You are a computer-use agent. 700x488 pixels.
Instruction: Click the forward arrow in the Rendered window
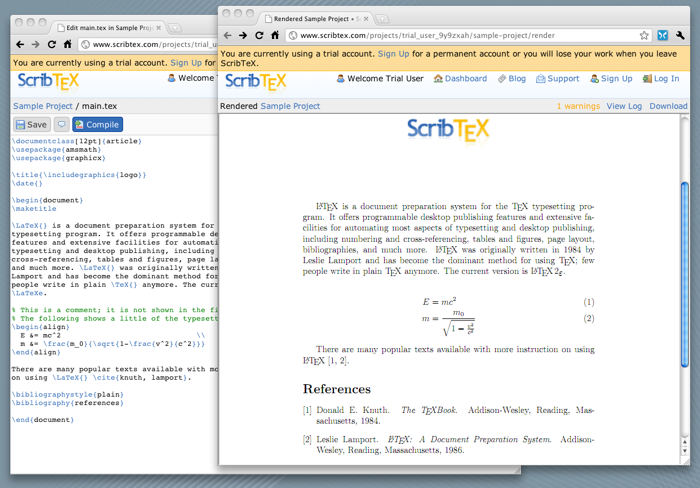pos(243,35)
